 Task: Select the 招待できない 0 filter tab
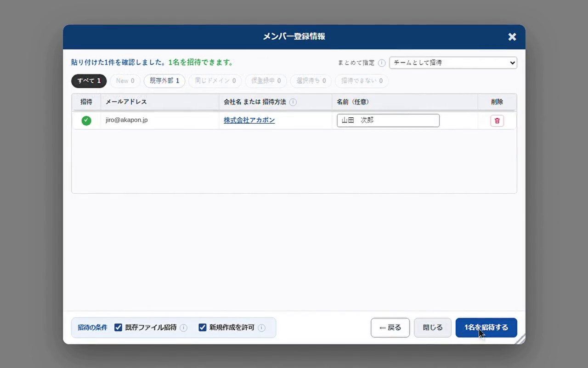click(x=362, y=81)
